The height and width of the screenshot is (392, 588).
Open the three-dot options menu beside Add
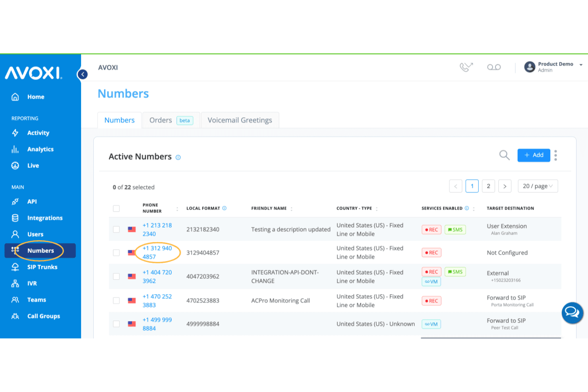pyautogui.click(x=555, y=155)
